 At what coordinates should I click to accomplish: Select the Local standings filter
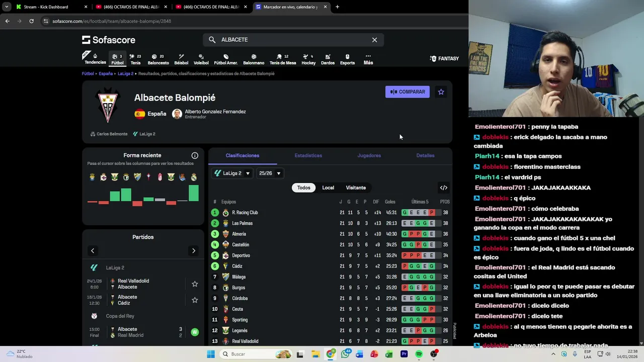point(328,188)
